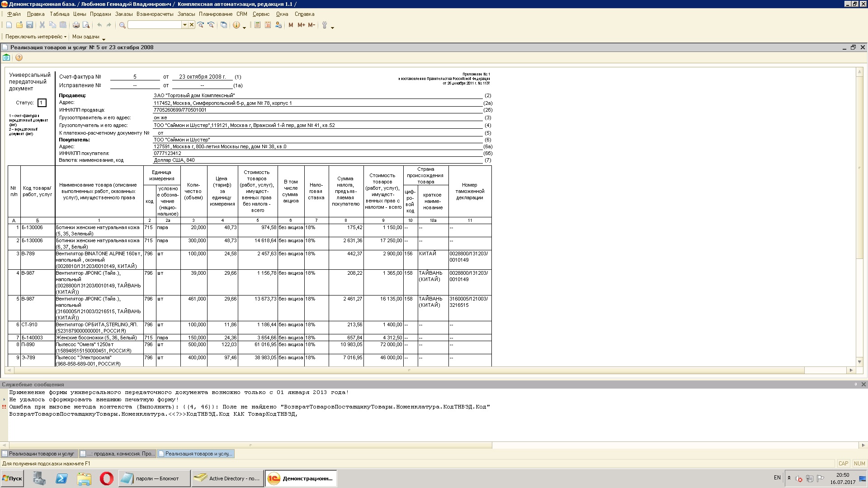
Task: Open Active Directory taskbar button
Action: tap(227, 478)
